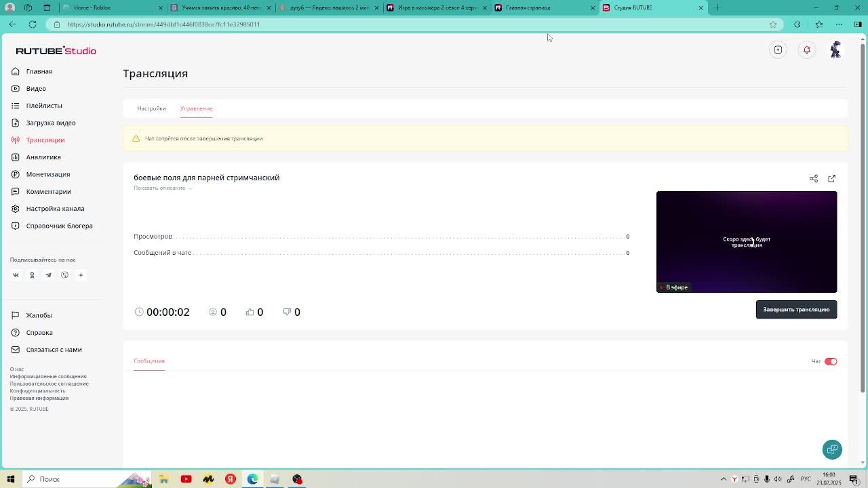The height and width of the screenshot is (488, 868).
Task: Open Yandex Browser taskbar icon
Action: pos(231,479)
